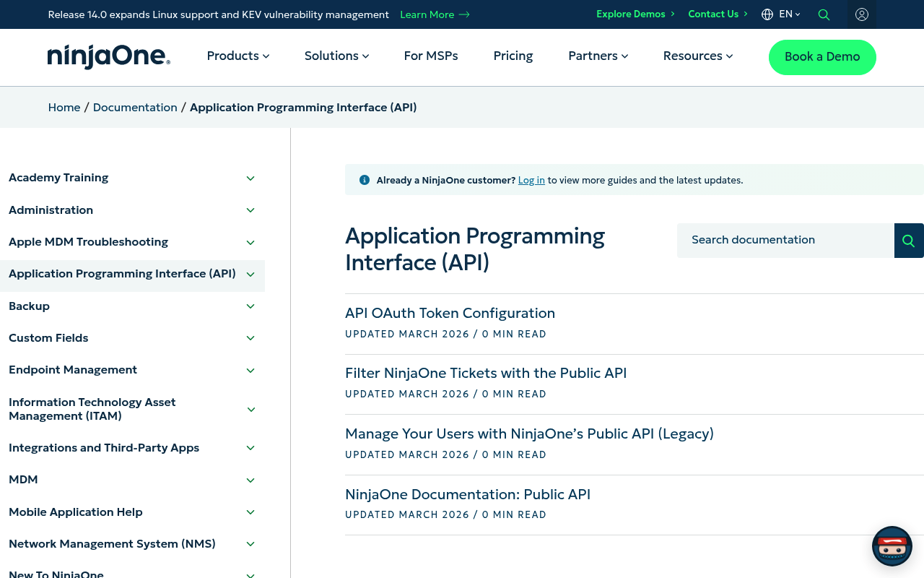Click the globe language icon
The height and width of the screenshot is (578, 924).
(x=767, y=14)
